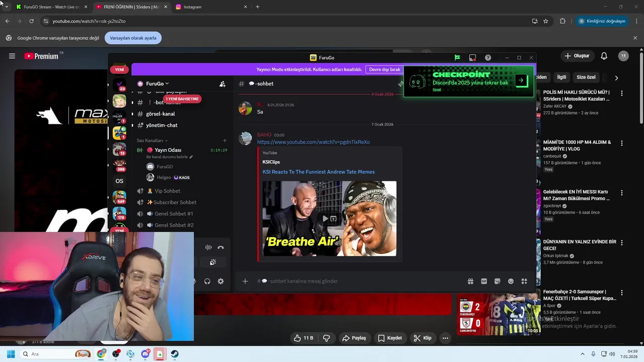Open Discord from the Windows taskbar
644x362 pixels.
pos(145,354)
